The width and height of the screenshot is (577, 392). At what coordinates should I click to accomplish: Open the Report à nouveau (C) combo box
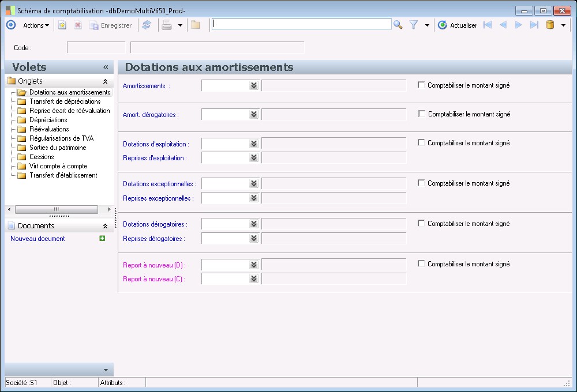[254, 279]
